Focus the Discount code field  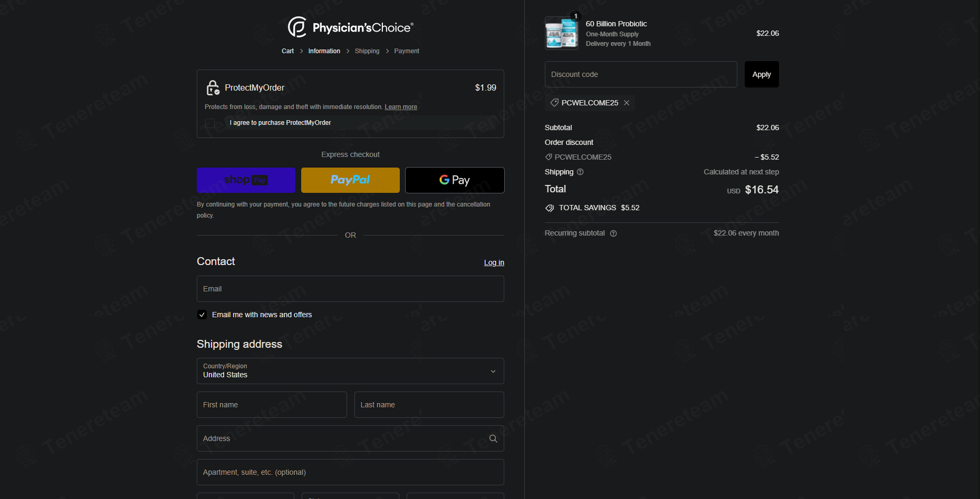click(641, 74)
